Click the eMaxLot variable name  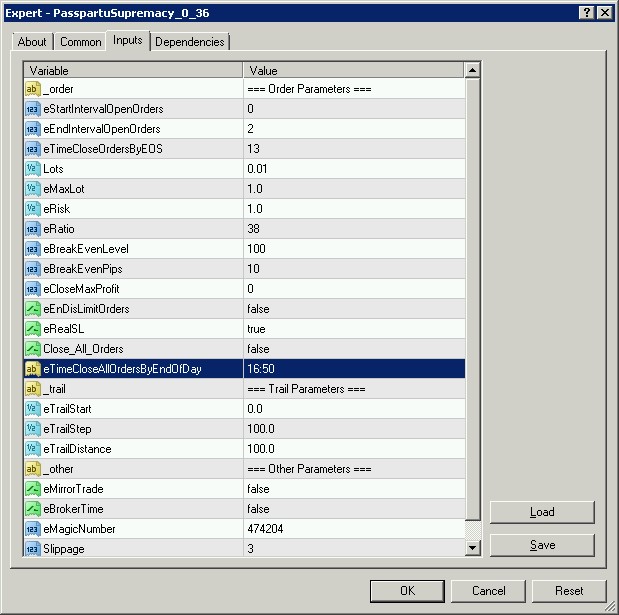pos(64,189)
